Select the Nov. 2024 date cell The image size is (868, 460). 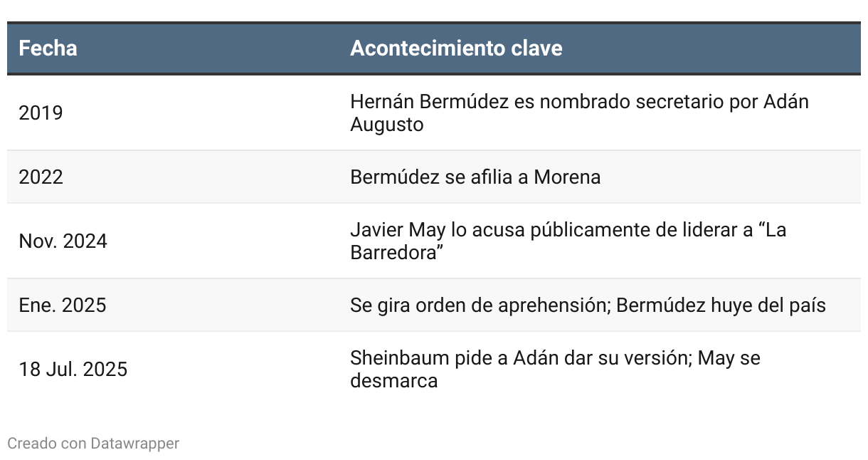coord(63,241)
